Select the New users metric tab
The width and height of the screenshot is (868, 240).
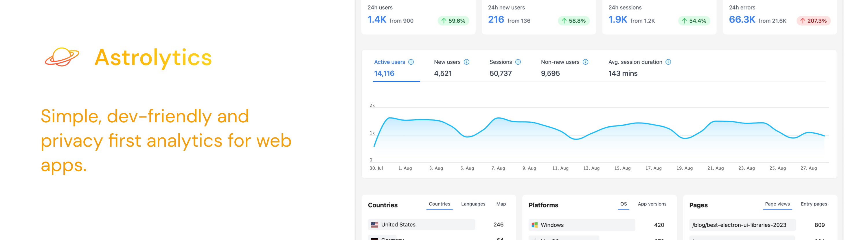452,68
